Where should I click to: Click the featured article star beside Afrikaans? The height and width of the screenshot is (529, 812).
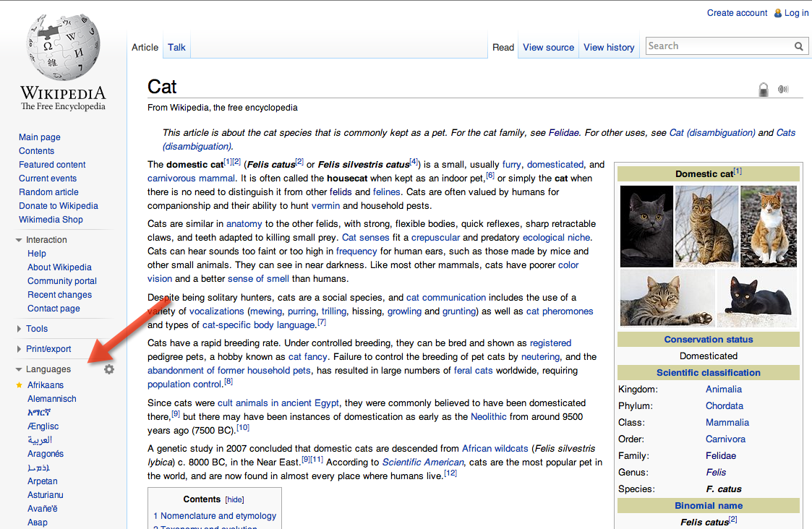(19, 384)
